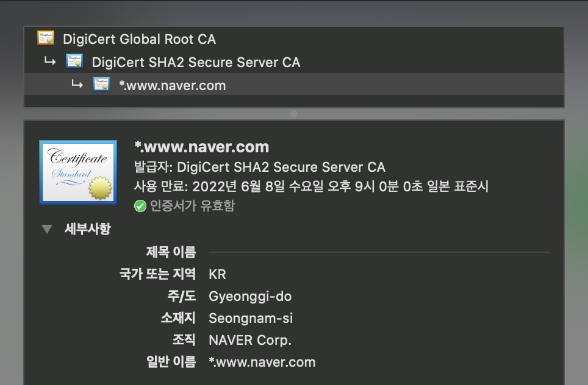Click the 발급자: DigiCert SHA2 Secure Server CA line
The image size is (588, 385).
tap(260, 167)
